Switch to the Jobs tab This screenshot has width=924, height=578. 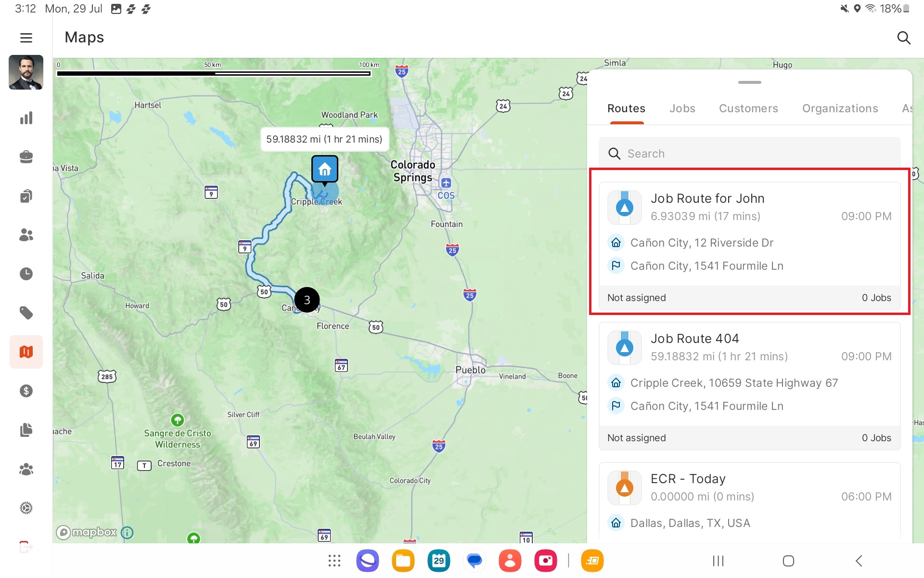682,109
